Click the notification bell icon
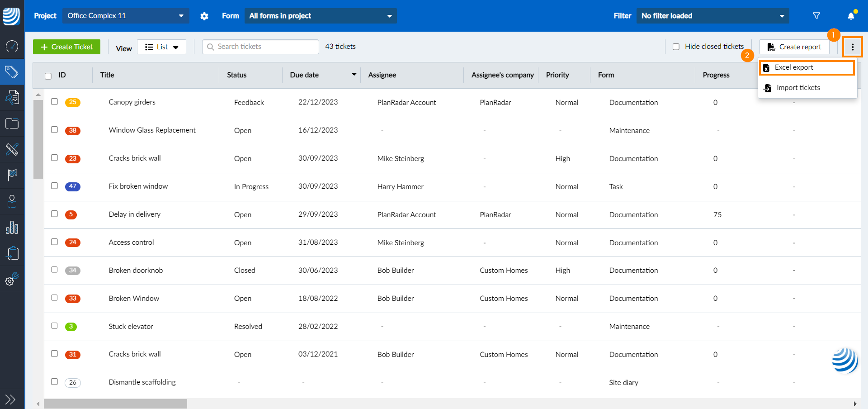 tap(851, 16)
